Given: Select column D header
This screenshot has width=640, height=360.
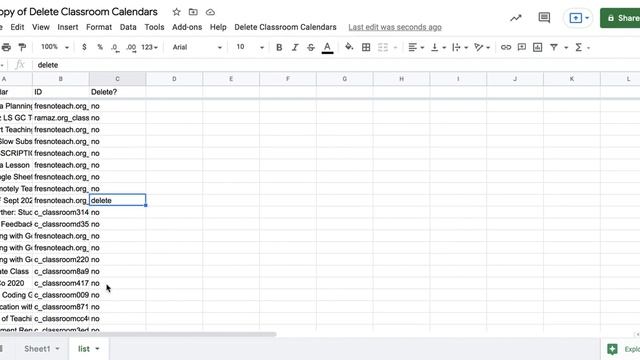Looking at the screenshot, I should 174,79.
